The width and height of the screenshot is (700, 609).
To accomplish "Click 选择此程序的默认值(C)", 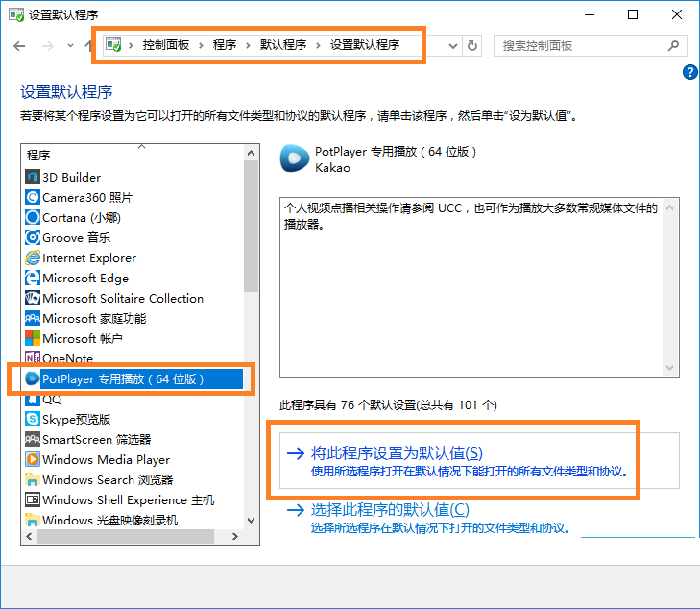I will [x=390, y=509].
